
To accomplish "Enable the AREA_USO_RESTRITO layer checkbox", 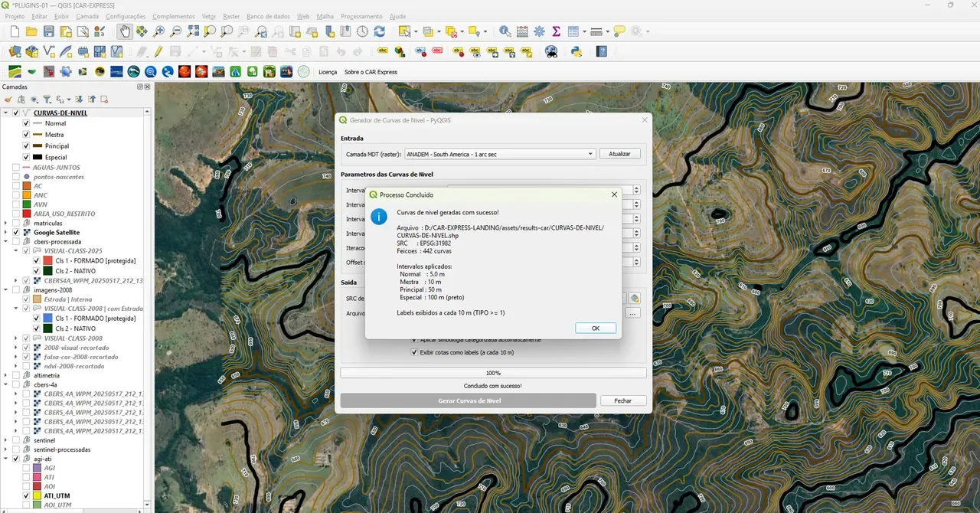I will [x=16, y=214].
